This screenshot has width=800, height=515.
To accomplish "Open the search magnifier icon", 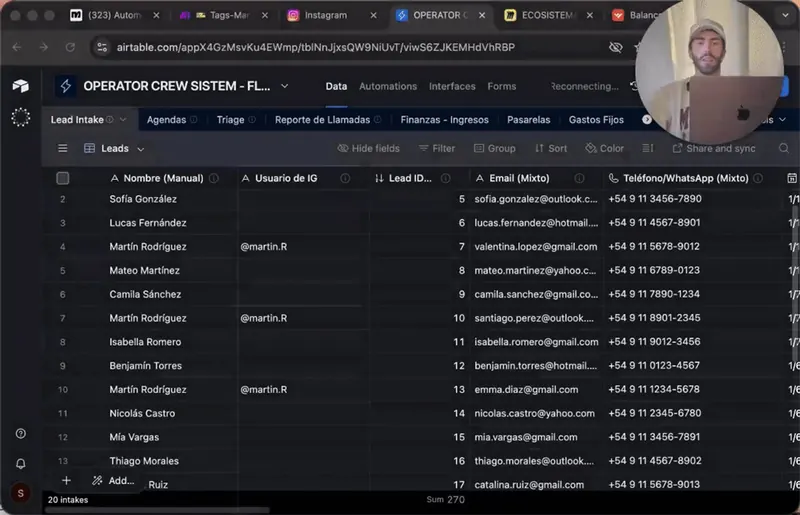I will pyautogui.click(x=784, y=149).
